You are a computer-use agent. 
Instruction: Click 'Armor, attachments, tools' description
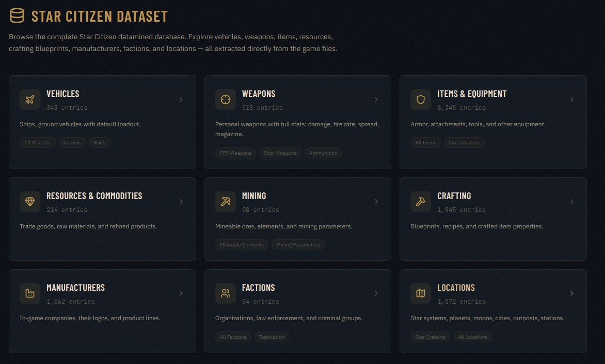478,124
